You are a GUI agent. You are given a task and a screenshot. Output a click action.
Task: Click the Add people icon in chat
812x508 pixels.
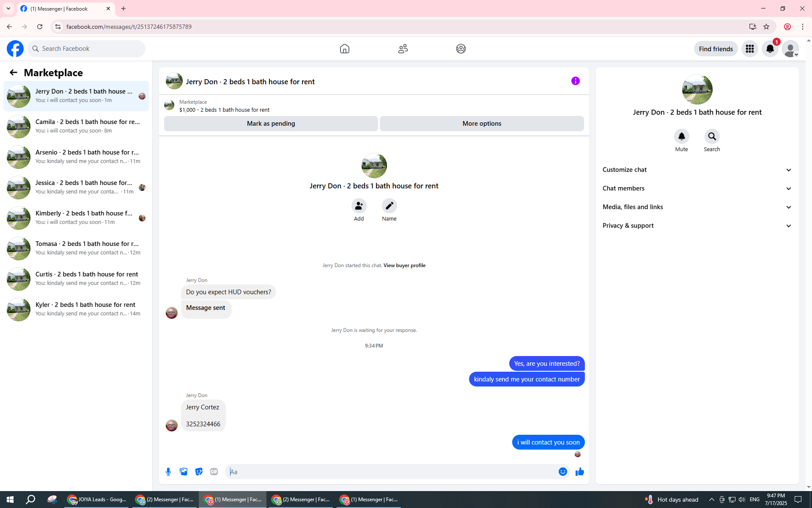tap(359, 206)
